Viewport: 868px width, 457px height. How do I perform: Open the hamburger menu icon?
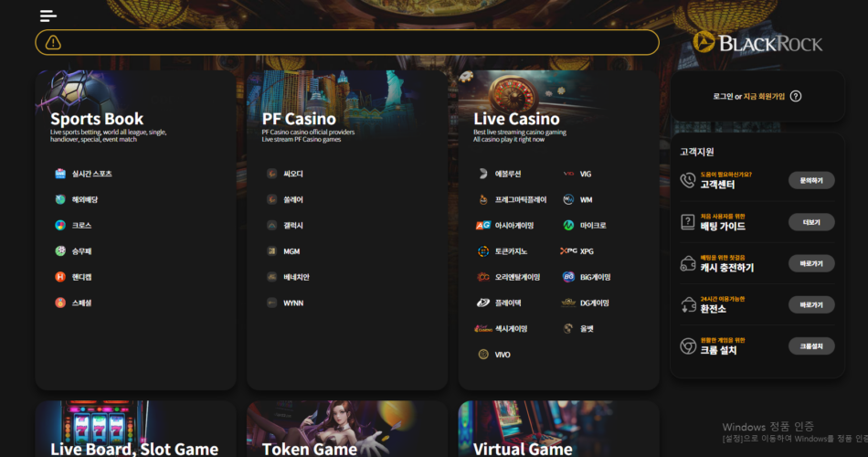click(x=48, y=16)
